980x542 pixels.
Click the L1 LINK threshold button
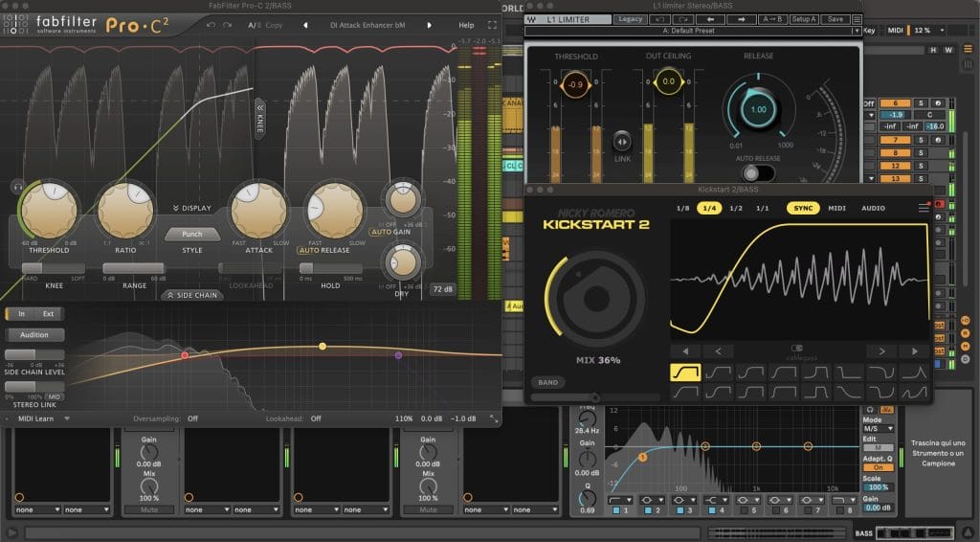(x=622, y=142)
